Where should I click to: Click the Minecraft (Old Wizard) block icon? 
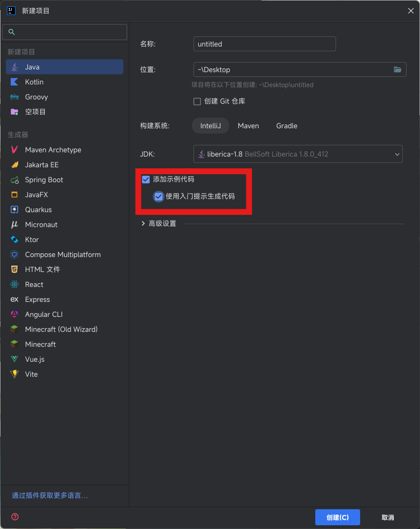point(14,329)
